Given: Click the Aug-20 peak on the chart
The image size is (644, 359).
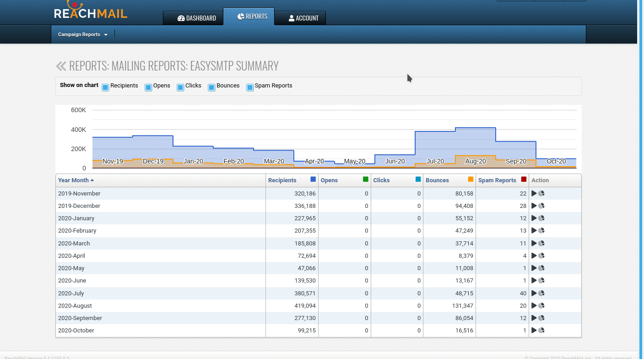Looking at the screenshot, I should point(476,128).
